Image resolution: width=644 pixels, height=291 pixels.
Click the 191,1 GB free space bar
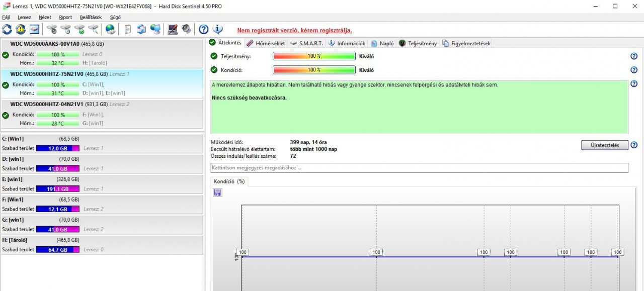[58, 188]
